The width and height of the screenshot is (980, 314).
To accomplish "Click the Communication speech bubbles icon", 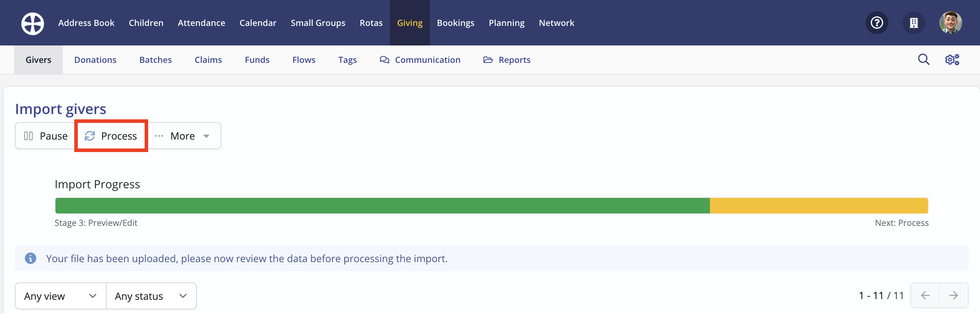I will [384, 60].
